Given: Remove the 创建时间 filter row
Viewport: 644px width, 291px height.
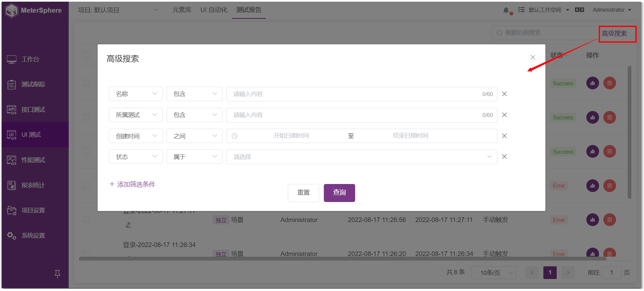Looking at the screenshot, I should tap(504, 136).
